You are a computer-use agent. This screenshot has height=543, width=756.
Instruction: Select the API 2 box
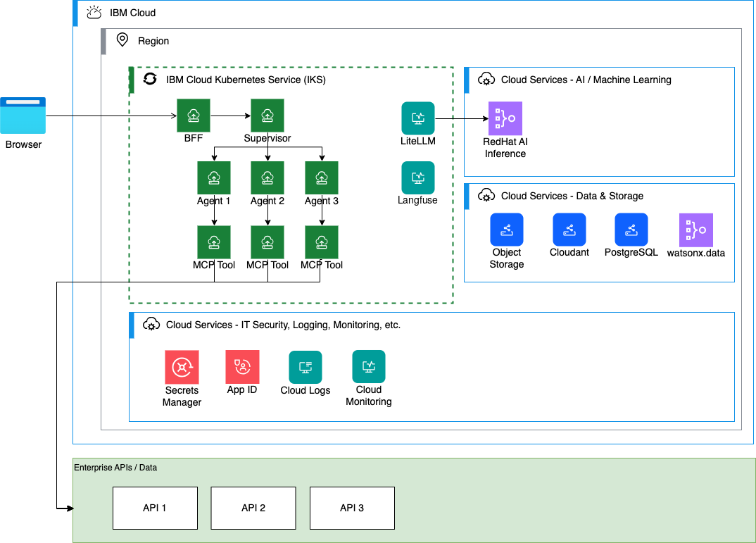(x=253, y=508)
